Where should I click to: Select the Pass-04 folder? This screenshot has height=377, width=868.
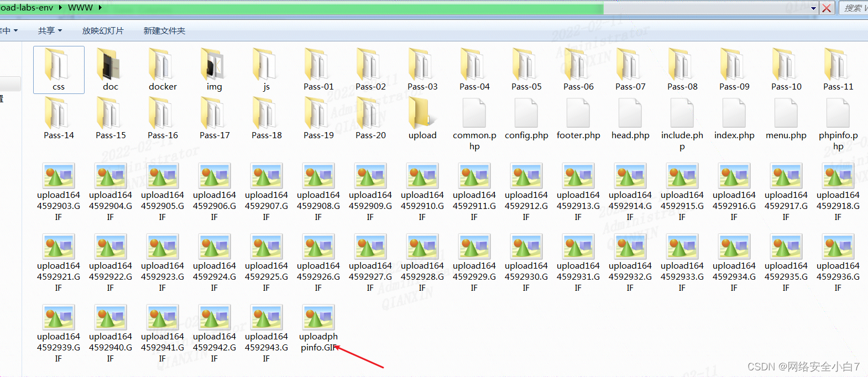(x=474, y=70)
